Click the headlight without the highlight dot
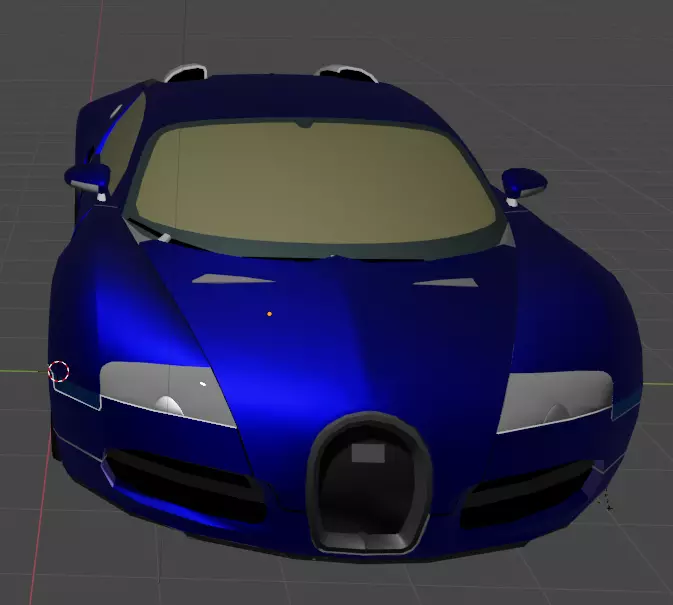Screen dimensions: 673x605 pyautogui.click(x=555, y=400)
